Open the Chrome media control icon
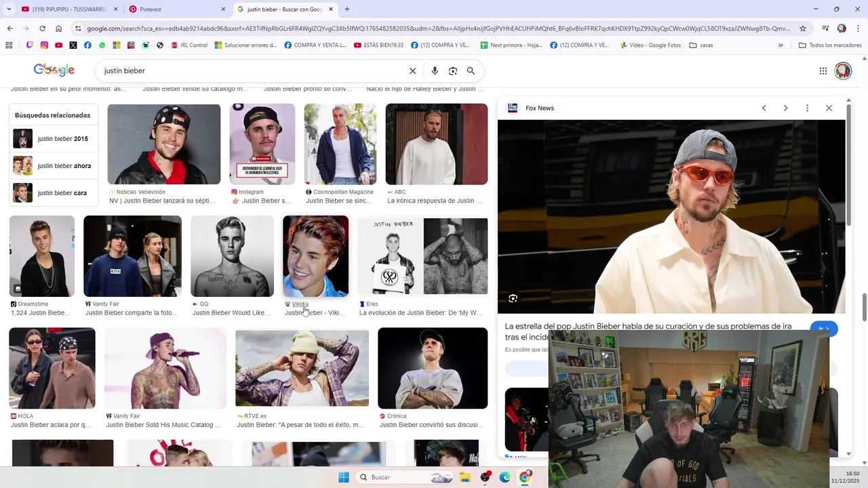868x488 pixels. pos(825,28)
